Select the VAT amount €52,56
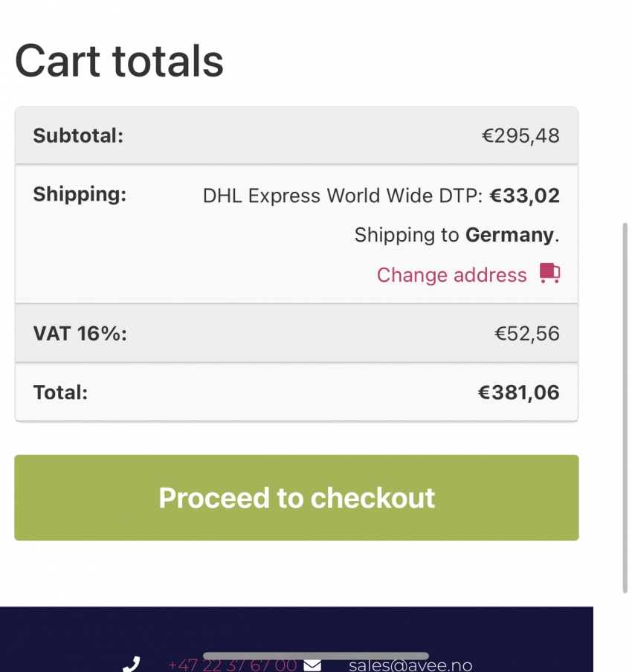The height and width of the screenshot is (672, 632). (527, 334)
